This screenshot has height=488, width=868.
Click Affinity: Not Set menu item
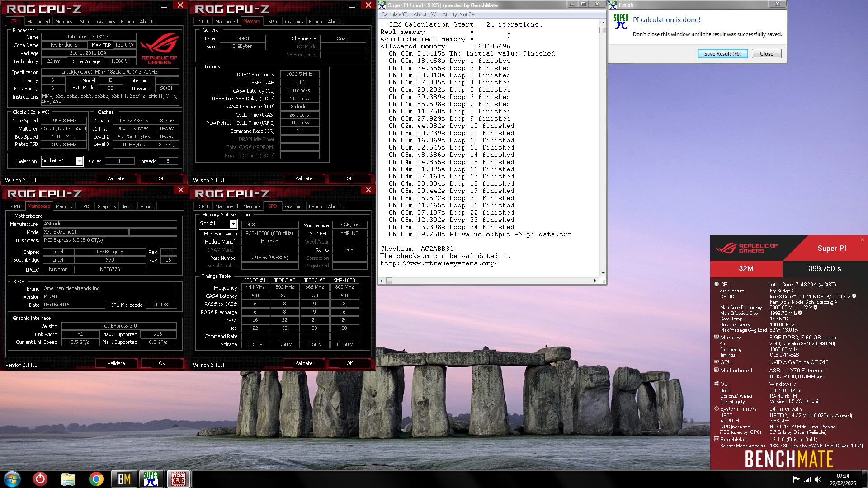click(x=459, y=14)
